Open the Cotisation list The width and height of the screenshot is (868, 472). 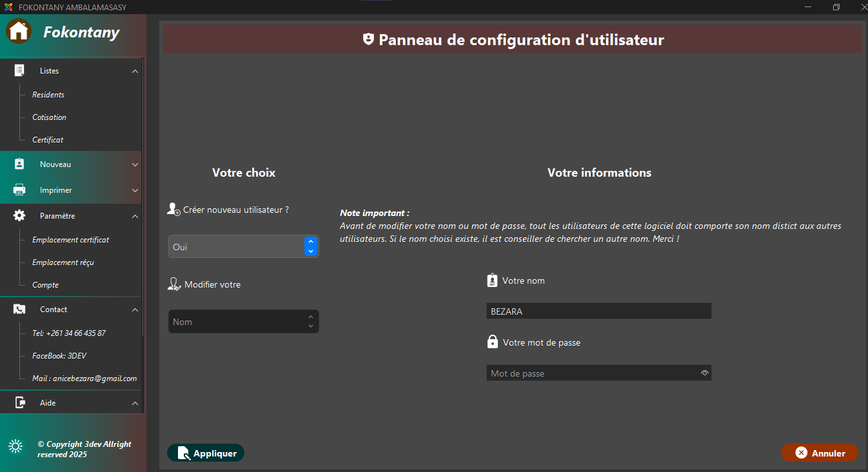pos(49,117)
